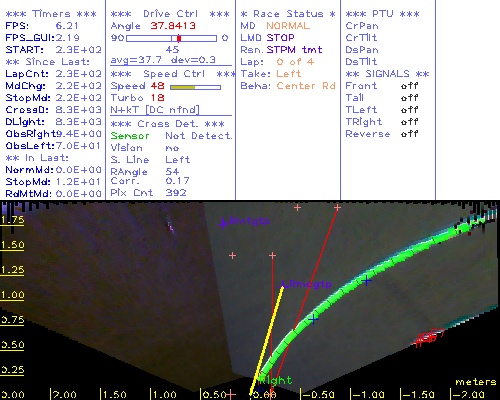500x400 pixels.
Task: Click the TLeft signal off indicator
Action: point(409,110)
